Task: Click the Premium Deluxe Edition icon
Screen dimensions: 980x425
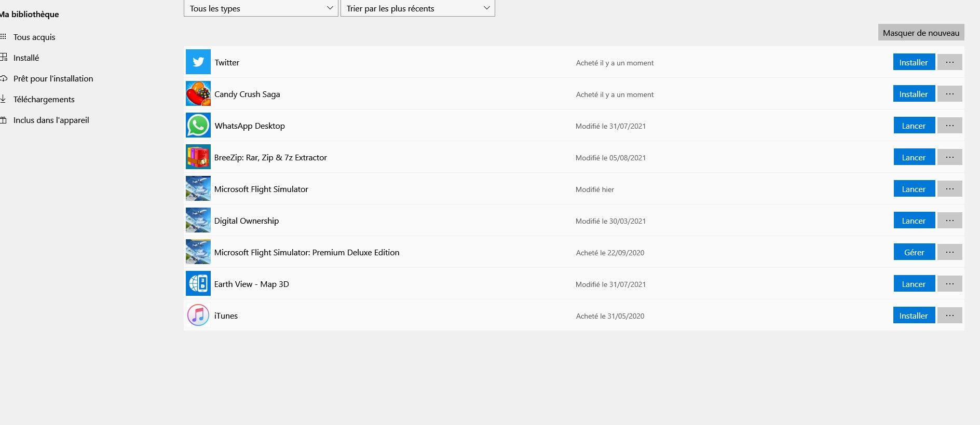Action: point(198,252)
